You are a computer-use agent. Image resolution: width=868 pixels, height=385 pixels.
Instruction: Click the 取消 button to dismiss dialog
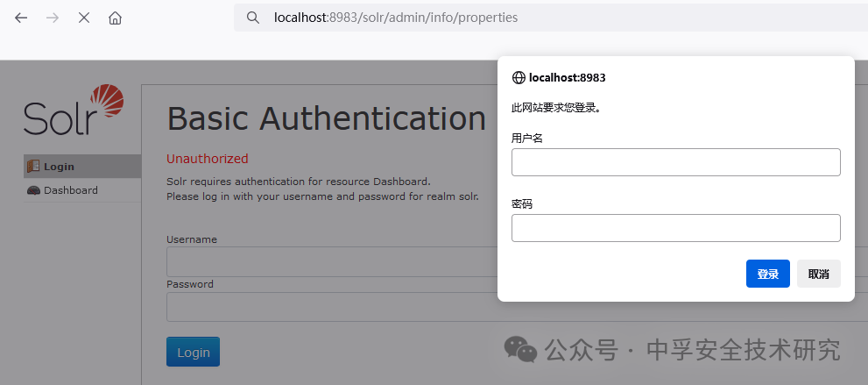819,274
